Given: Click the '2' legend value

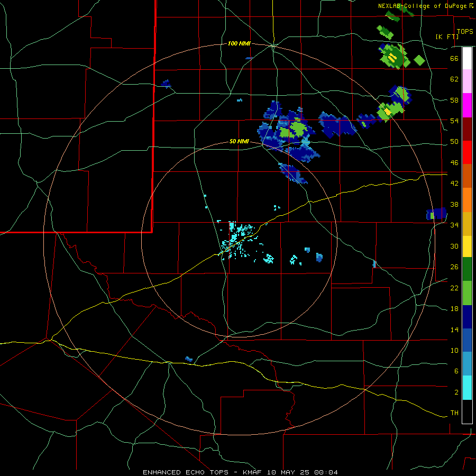Looking at the screenshot, I should [456, 392].
